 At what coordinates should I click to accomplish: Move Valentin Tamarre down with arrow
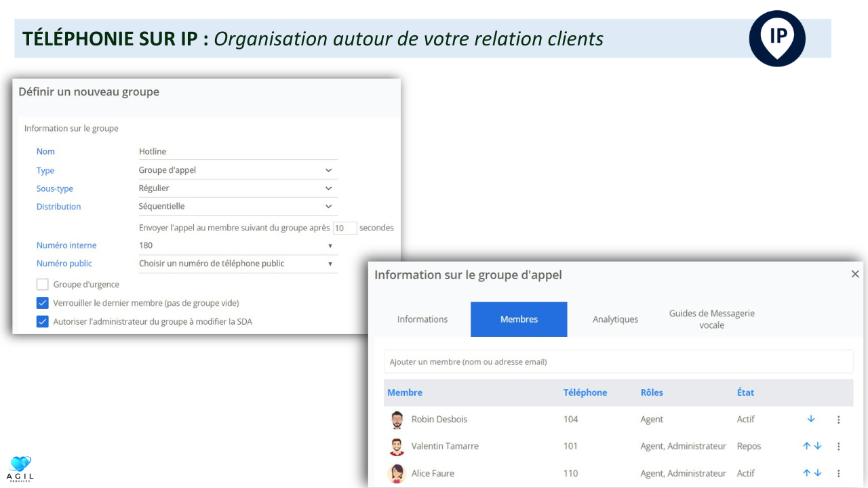(818, 446)
